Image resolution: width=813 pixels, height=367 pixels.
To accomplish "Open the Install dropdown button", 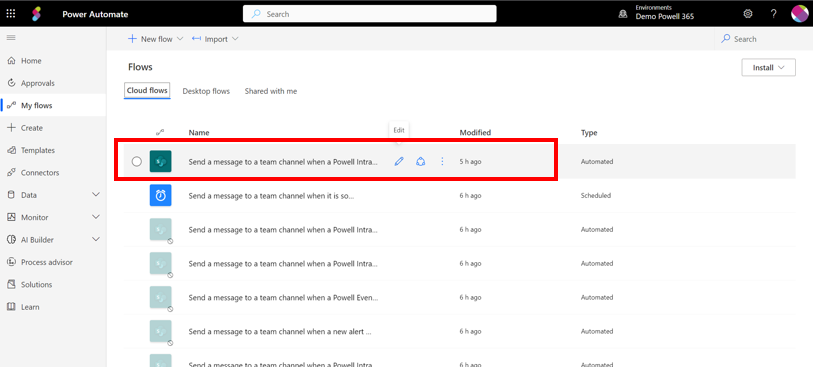I will [768, 67].
